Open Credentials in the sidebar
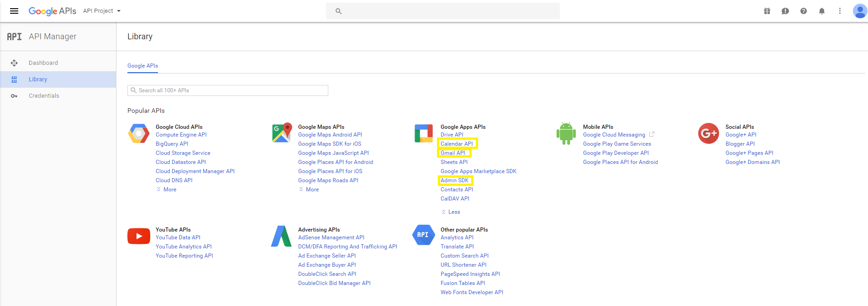 pyautogui.click(x=44, y=96)
